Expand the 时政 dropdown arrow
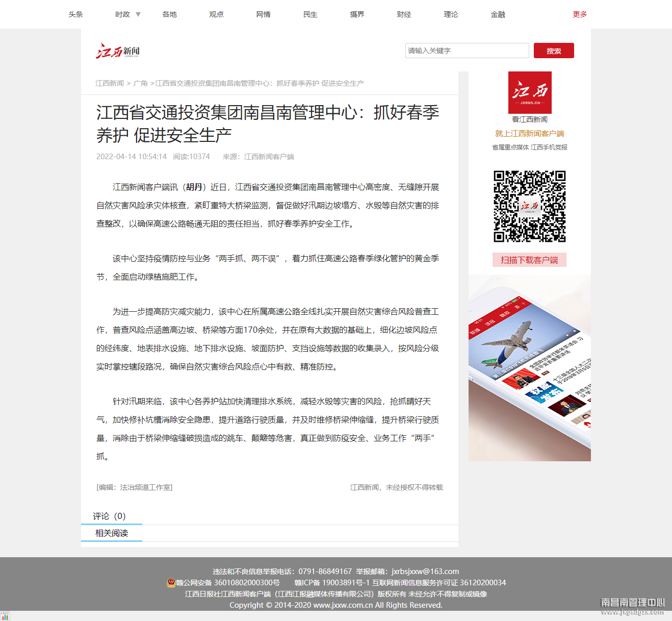The image size is (672, 621). (x=138, y=14)
